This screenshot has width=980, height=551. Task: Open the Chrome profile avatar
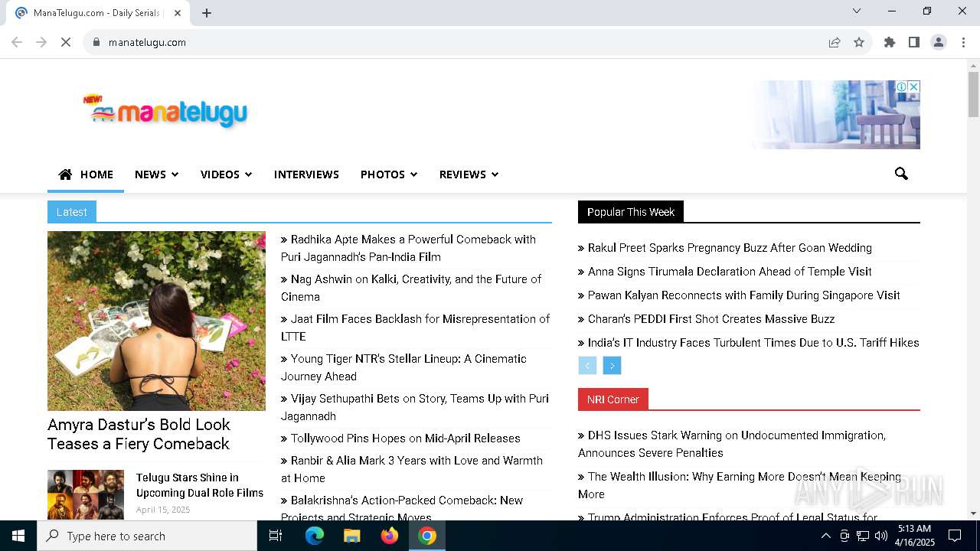[939, 42]
